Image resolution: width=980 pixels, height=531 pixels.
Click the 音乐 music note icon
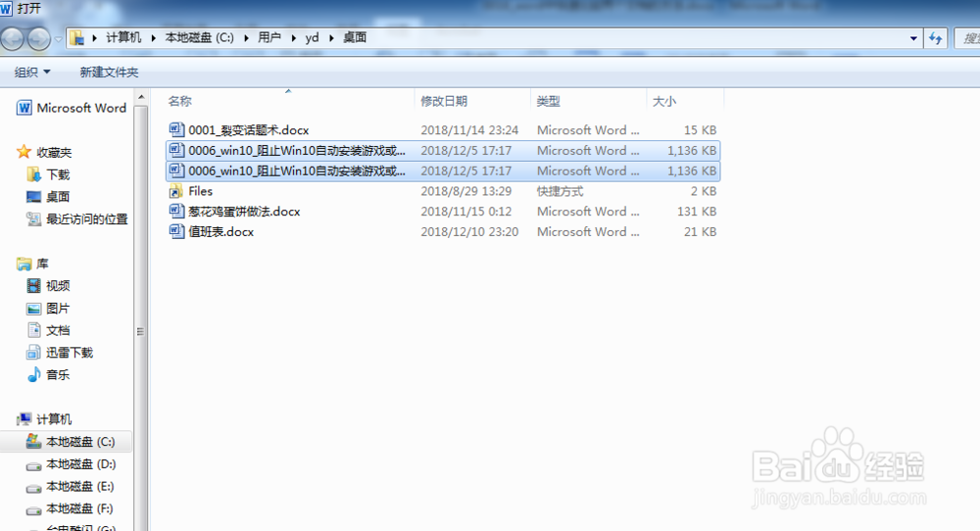34,374
